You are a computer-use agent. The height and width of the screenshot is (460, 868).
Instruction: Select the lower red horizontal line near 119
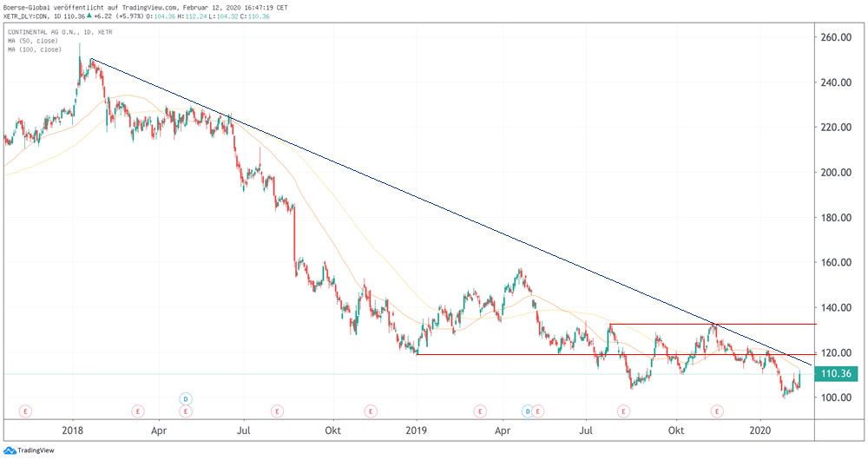pos(615,354)
